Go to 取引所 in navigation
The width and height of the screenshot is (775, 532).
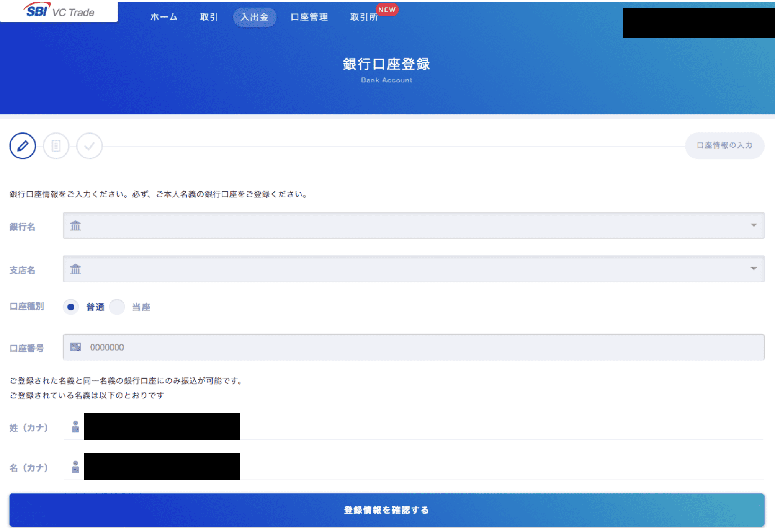(x=364, y=17)
